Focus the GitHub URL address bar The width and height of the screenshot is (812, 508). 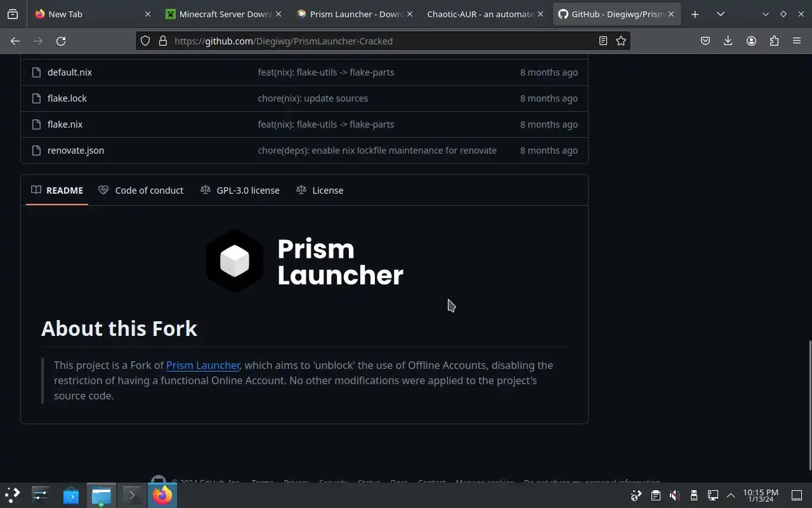(383, 41)
